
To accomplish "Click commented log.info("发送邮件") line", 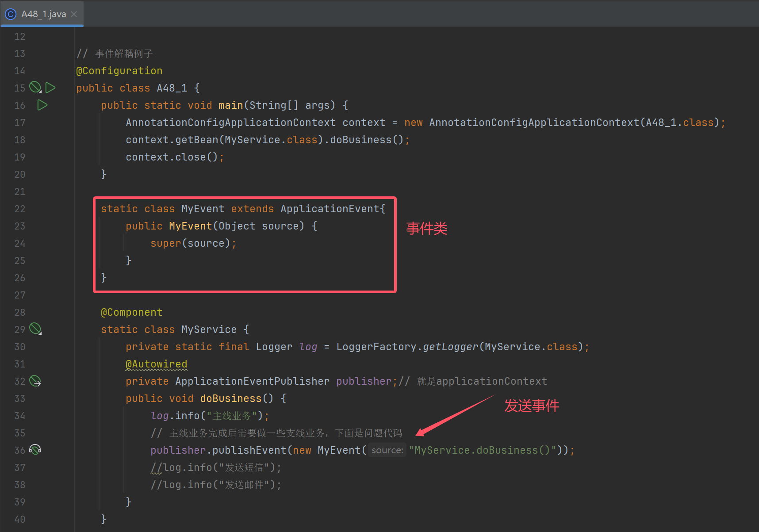I will pos(216,485).
